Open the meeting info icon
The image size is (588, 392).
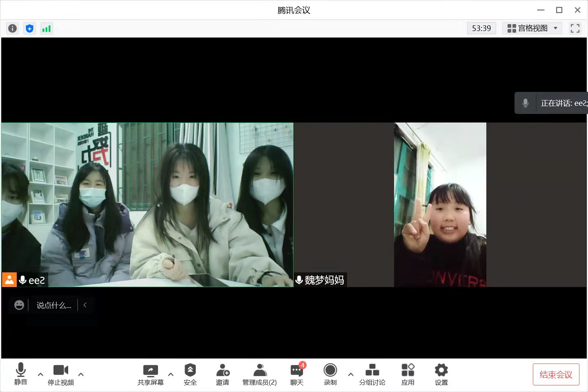point(13,28)
